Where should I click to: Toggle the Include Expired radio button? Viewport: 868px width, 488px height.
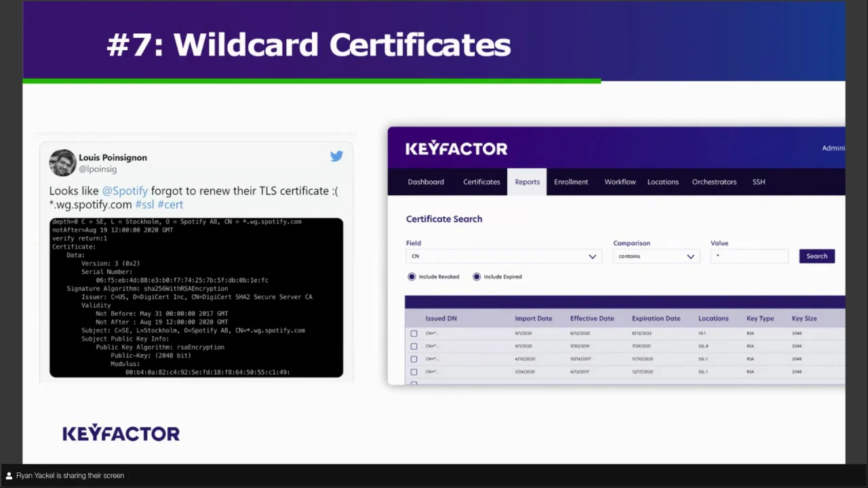tap(477, 277)
